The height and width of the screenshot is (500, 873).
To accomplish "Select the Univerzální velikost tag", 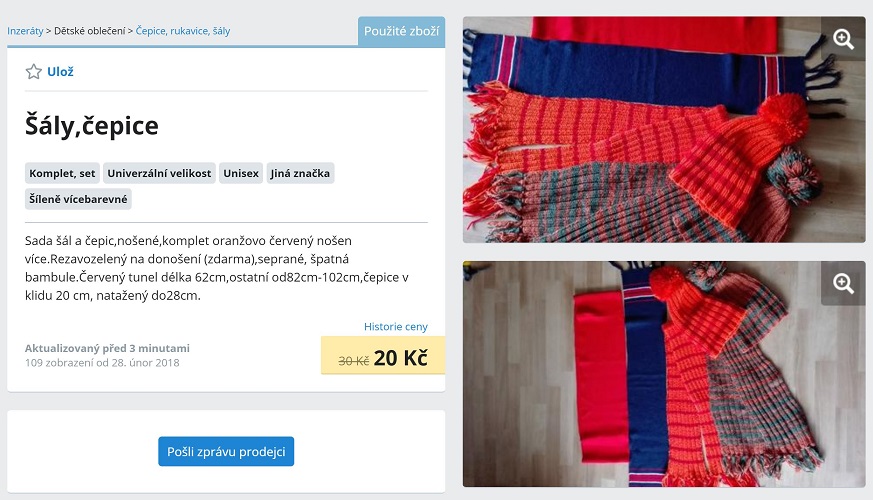I will tap(159, 173).
